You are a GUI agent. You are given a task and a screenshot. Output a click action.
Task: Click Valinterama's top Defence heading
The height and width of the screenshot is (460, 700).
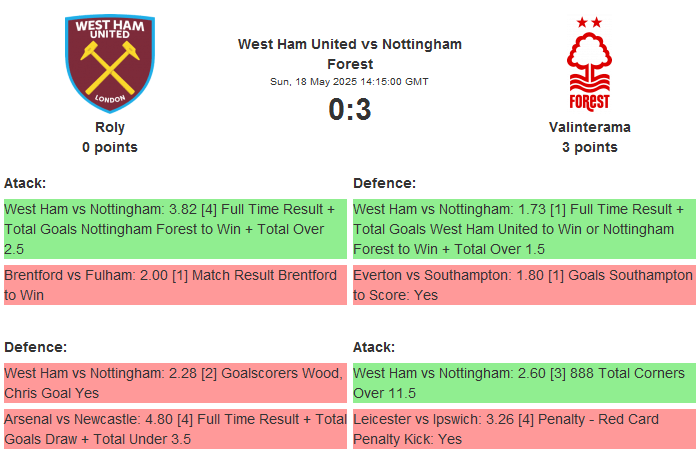pyautogui.click(x=384, y=183)
